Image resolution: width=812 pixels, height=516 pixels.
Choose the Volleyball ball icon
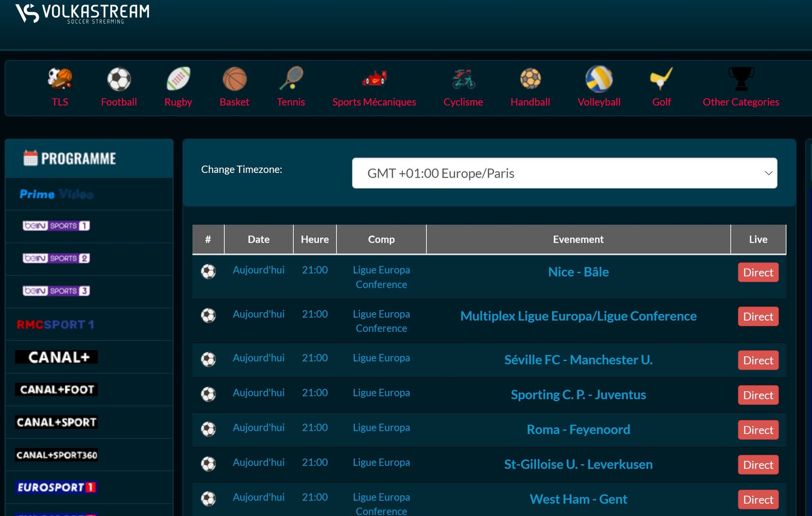599,79
